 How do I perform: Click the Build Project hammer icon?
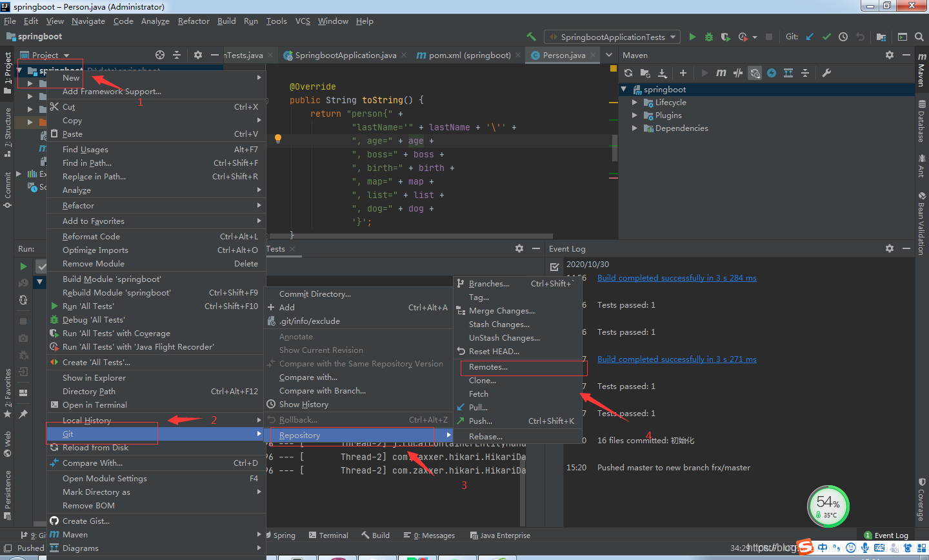tap(531, 37)
